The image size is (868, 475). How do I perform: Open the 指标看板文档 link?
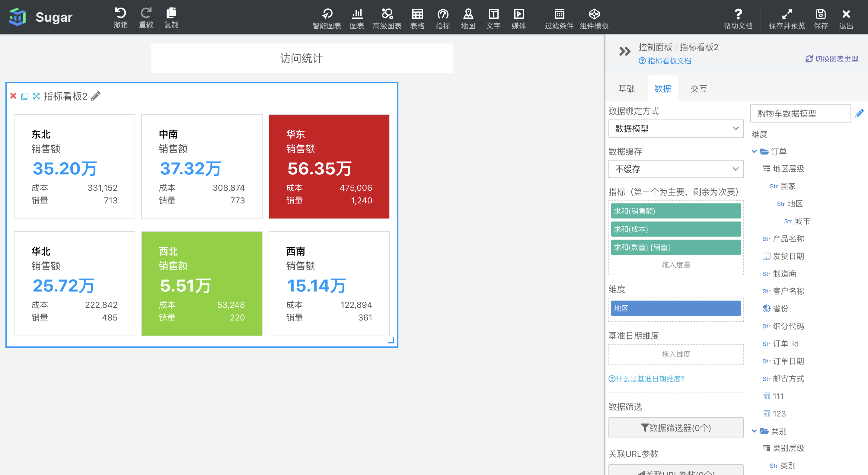665,61
